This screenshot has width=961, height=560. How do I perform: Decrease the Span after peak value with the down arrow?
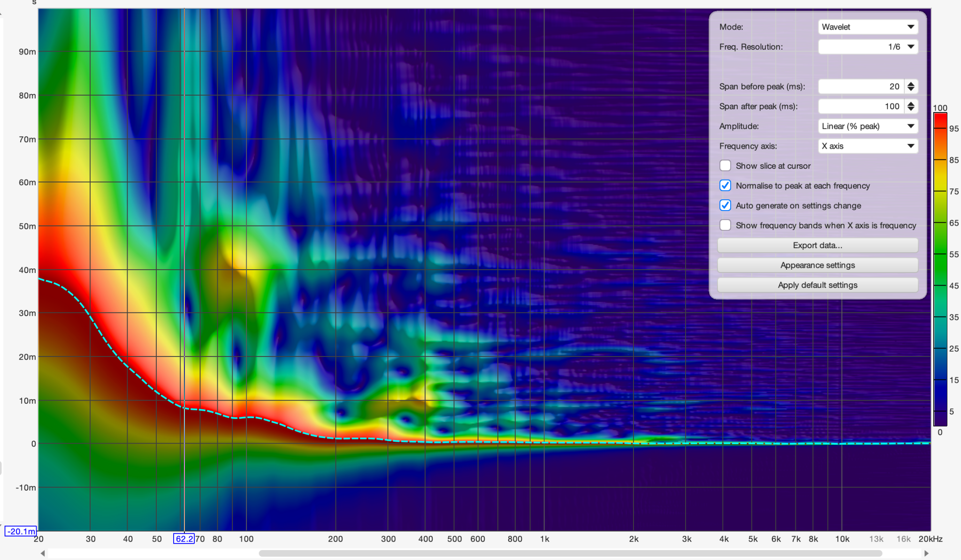(911, 109)
